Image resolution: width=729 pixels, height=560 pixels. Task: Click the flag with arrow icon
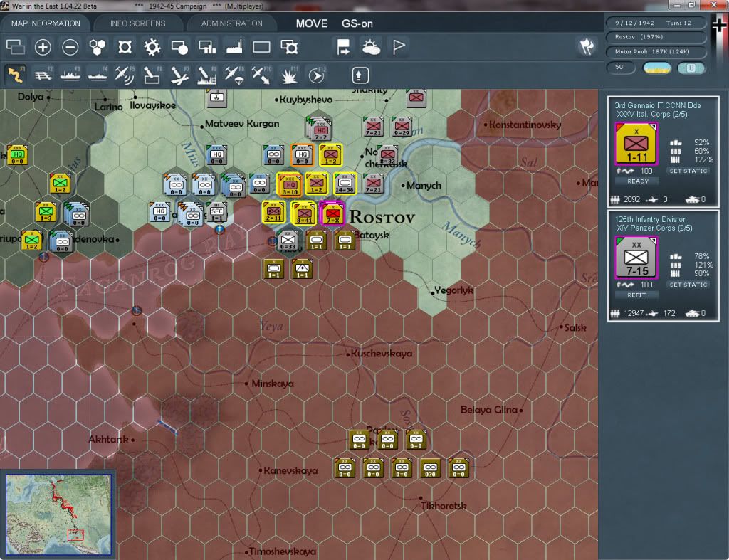tap(343, 47)
